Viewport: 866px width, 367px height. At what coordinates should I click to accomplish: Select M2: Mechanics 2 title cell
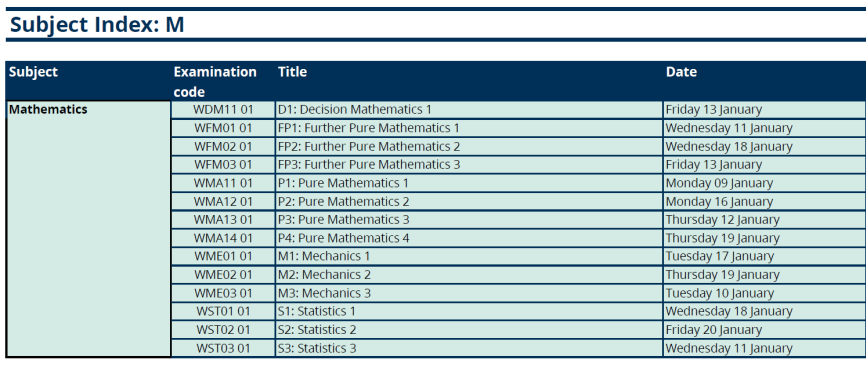click(469, 275)
